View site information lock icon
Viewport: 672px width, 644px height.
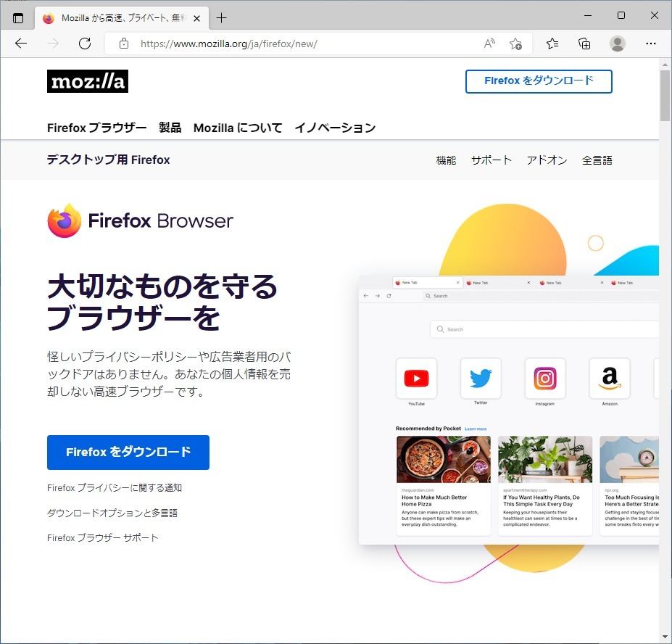(x=124, y=44)
